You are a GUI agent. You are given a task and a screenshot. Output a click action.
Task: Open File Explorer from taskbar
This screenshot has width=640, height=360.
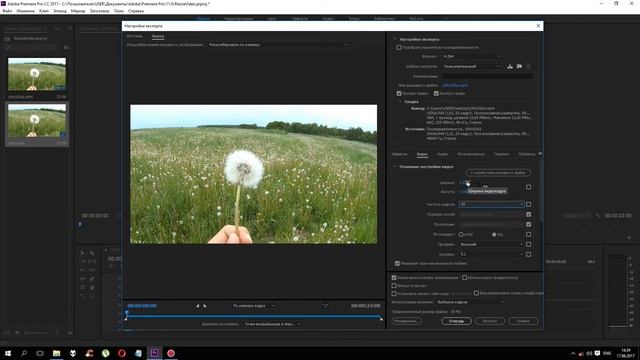pos(56,353)
